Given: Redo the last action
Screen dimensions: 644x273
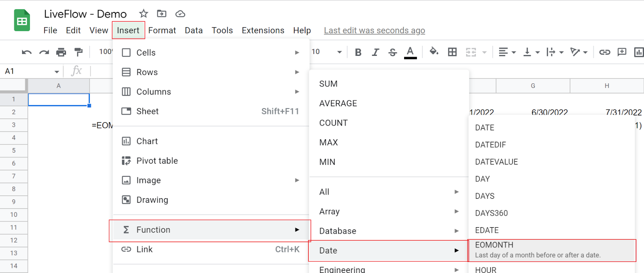Looking at the screenshot, I should pyautogui.click(x=44, y=52).
